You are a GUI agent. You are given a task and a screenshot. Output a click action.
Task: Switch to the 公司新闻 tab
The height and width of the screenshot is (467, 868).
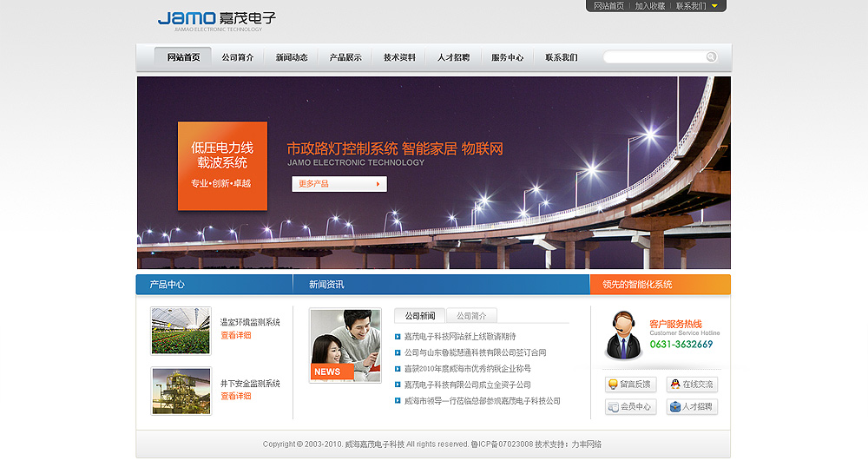(x=419, y=316)
